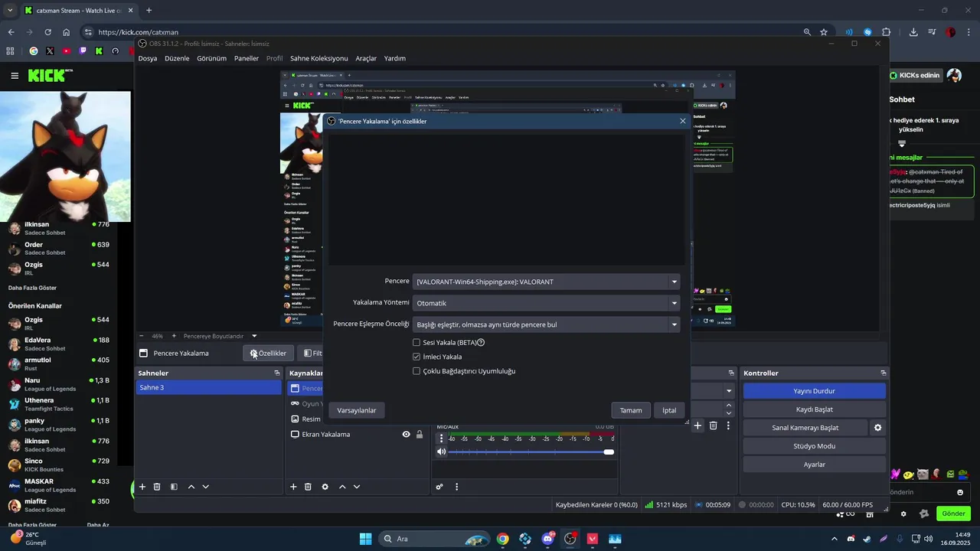Open the Dosya menu in OBS

tap(148, 58)
